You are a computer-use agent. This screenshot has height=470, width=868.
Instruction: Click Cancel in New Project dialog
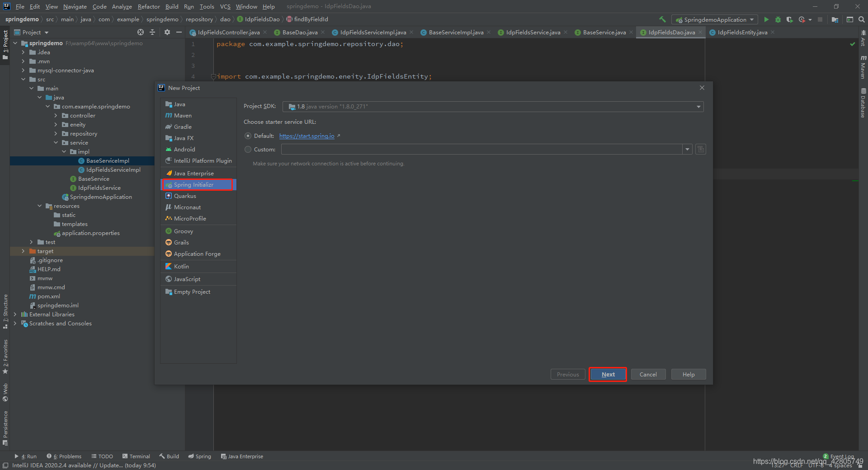tap(648, 374)
